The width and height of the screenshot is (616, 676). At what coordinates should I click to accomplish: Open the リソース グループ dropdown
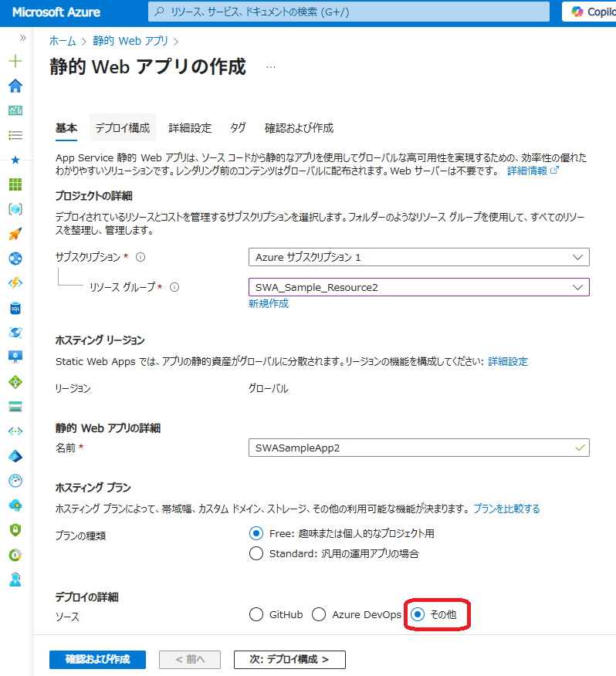coord(419,287)
